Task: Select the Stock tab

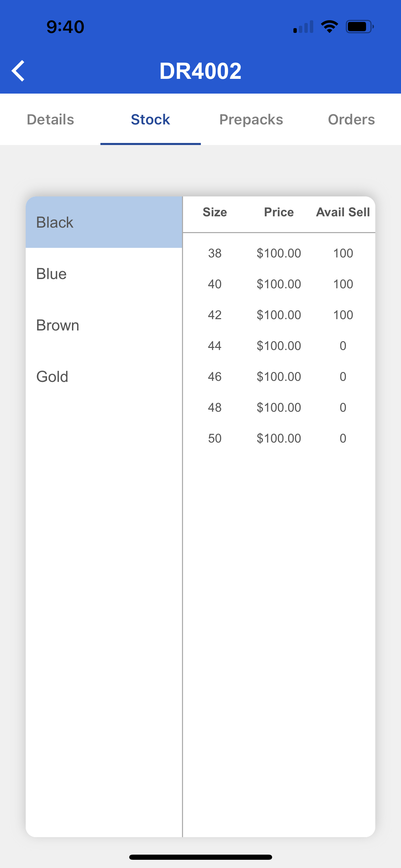Action: click(x=150, y=120)
